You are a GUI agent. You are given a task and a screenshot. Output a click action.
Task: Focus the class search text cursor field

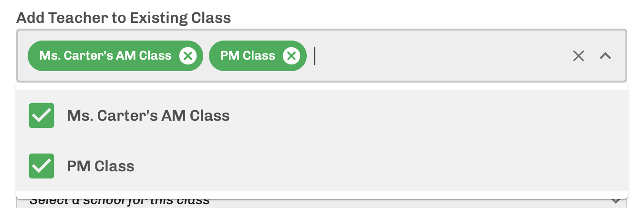point(315,56)
